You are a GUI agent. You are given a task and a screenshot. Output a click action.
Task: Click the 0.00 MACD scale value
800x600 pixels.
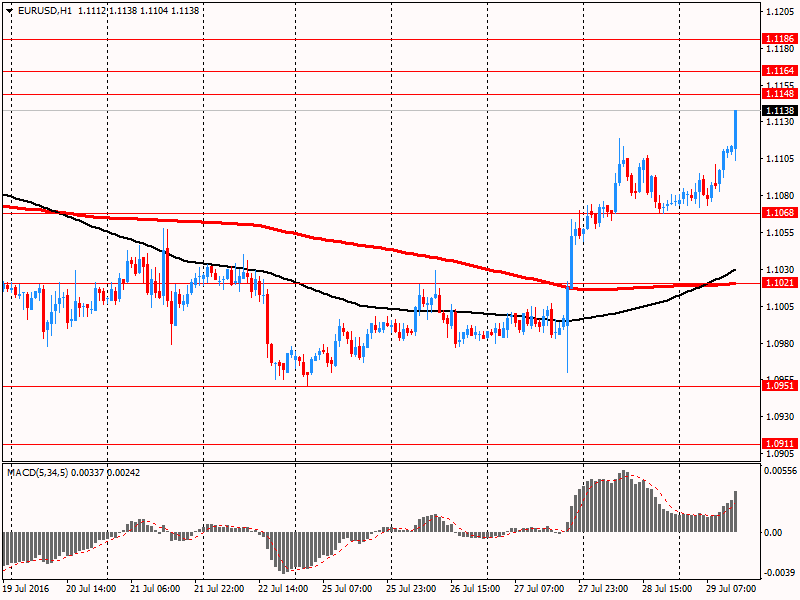point(773,533)
